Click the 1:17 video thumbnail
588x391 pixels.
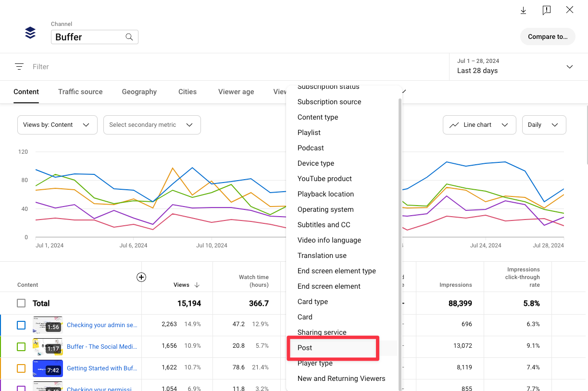pyautogui.click(x=48, y=347)
